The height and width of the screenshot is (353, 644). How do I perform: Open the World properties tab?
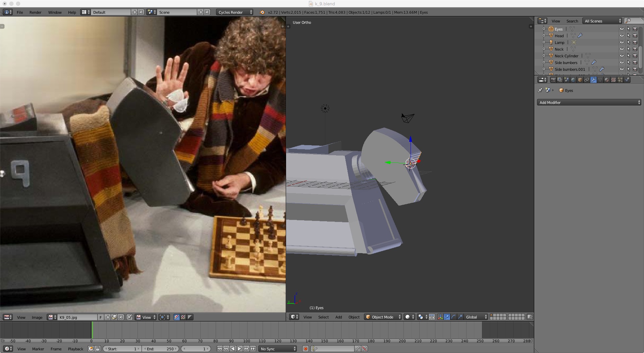(573, 80)
